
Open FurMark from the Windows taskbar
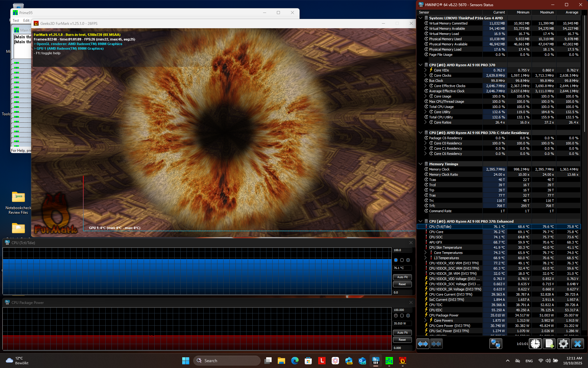pyautogui.click(x=402, y=361)
